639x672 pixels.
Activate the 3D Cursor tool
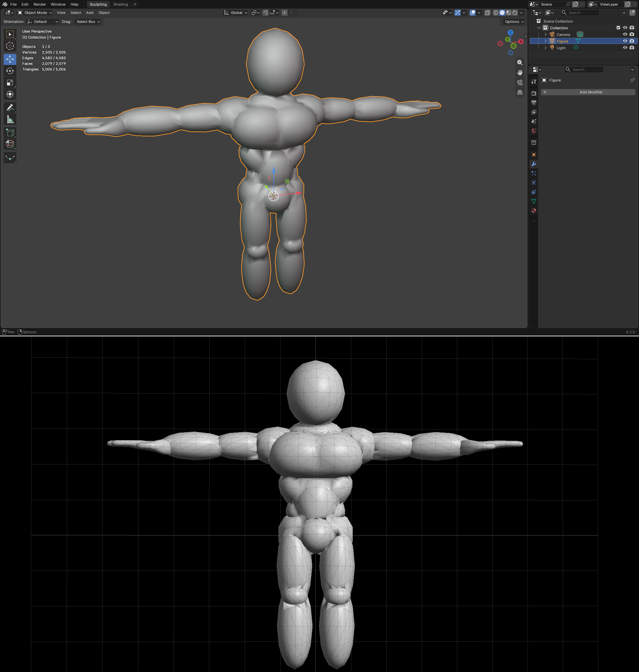click(x=10, y=46)
